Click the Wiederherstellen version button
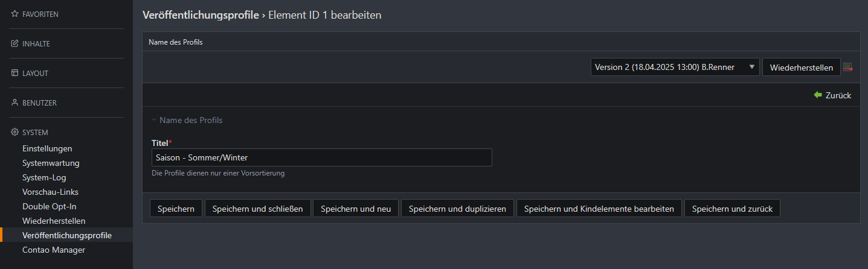The image size is (868, 269). 802,67
